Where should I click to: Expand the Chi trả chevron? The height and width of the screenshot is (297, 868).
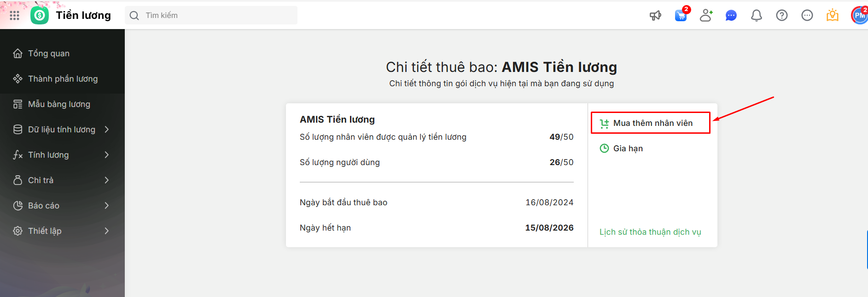(x=107, y=180)
